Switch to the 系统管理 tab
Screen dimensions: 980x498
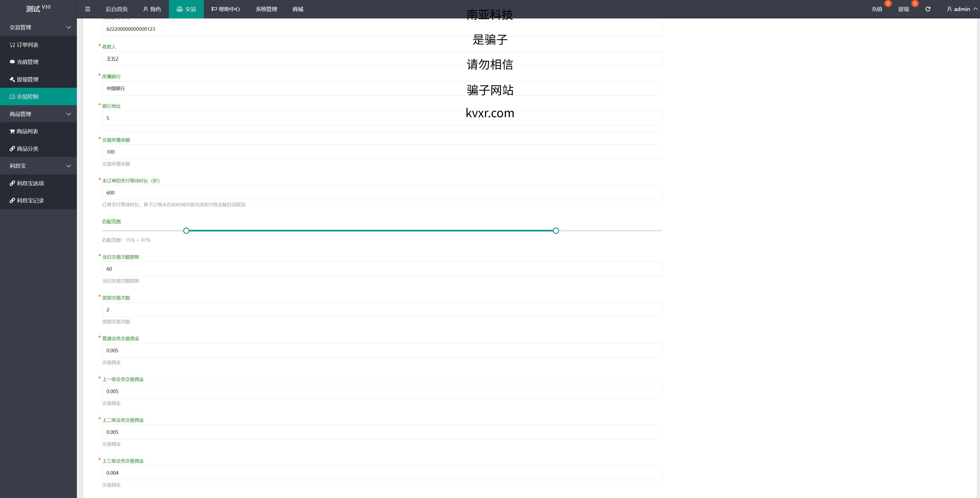tap(266, 9)
